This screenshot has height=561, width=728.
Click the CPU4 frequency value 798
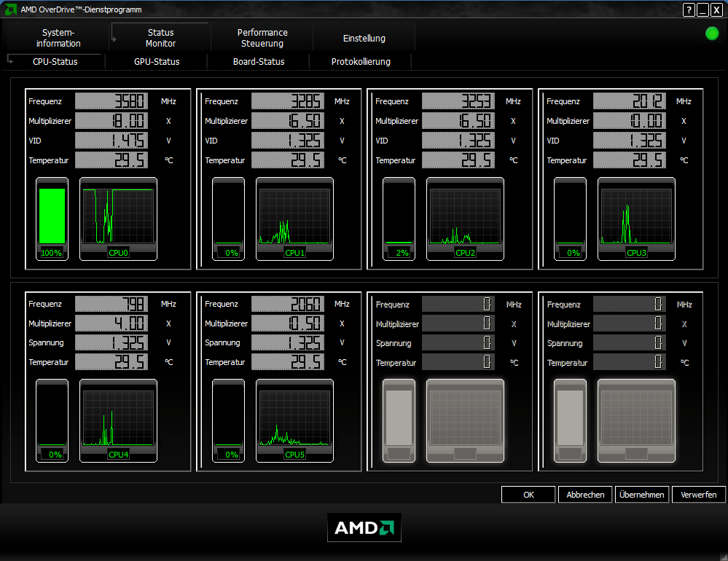click(x=111, y=304)
